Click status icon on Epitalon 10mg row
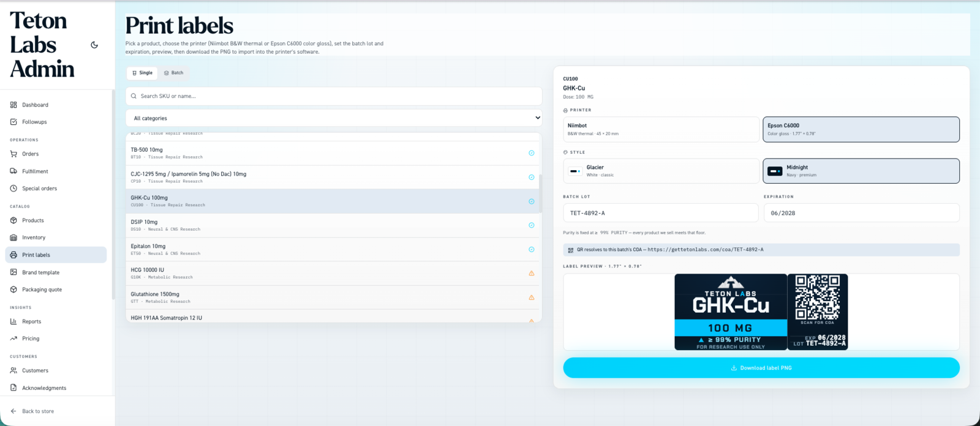This screenshot has height=426, width=980. point(531,249)
